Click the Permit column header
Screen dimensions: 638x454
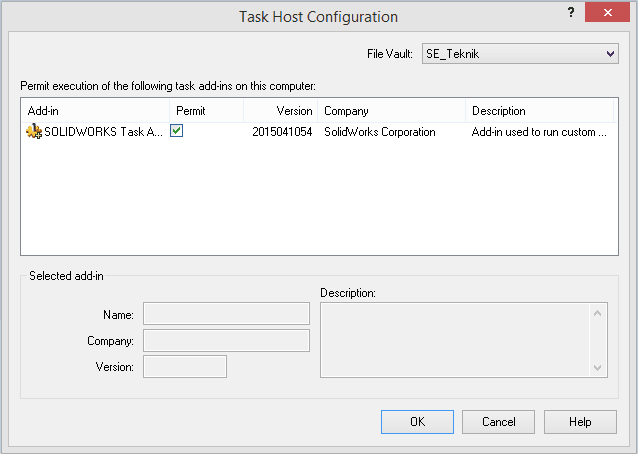point(205,111)
